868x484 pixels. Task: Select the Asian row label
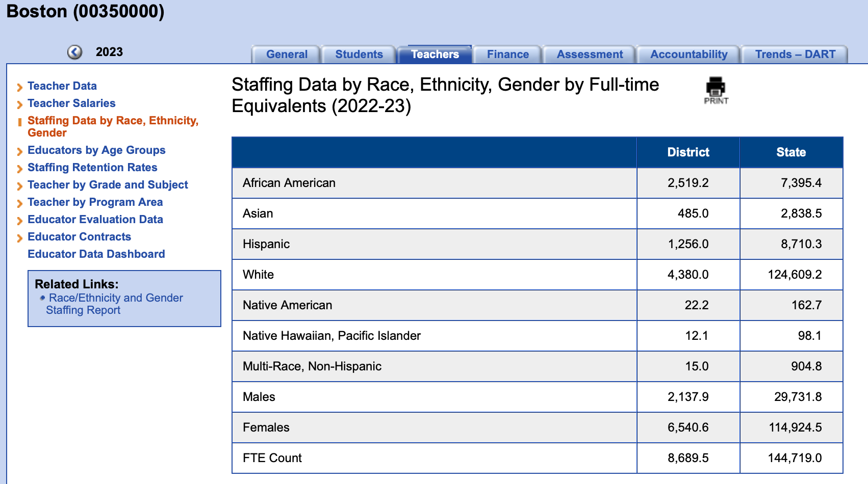258,213
